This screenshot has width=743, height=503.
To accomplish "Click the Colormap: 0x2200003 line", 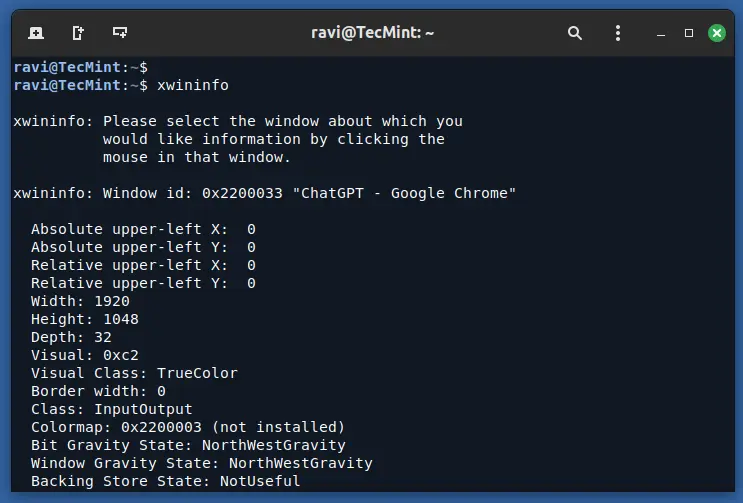I will coord(188,427).
